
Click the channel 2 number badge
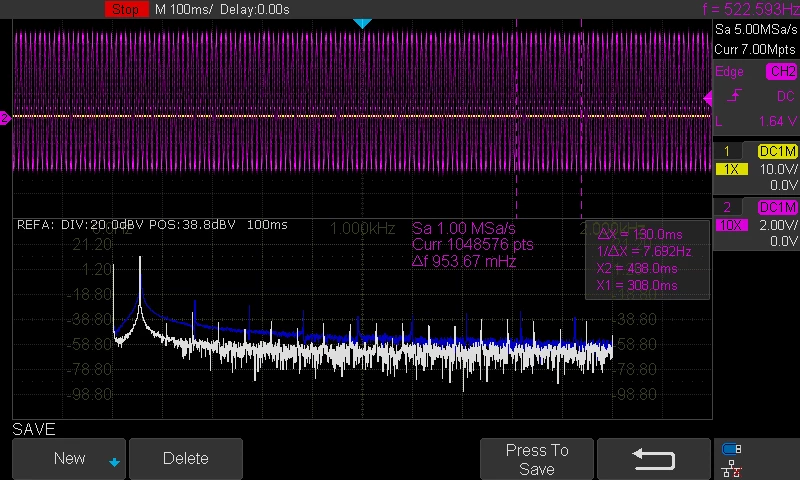coord(727,207)
